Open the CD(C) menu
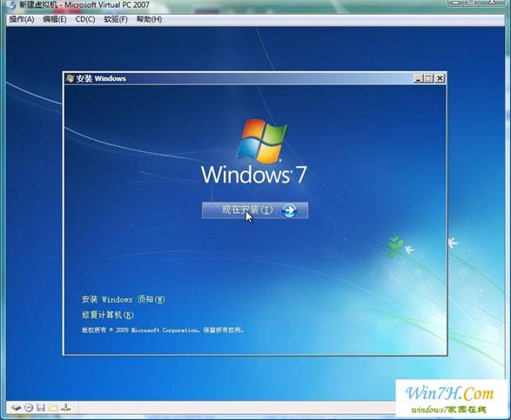Viewport: 511px width, 420px height. pos(85,19)
